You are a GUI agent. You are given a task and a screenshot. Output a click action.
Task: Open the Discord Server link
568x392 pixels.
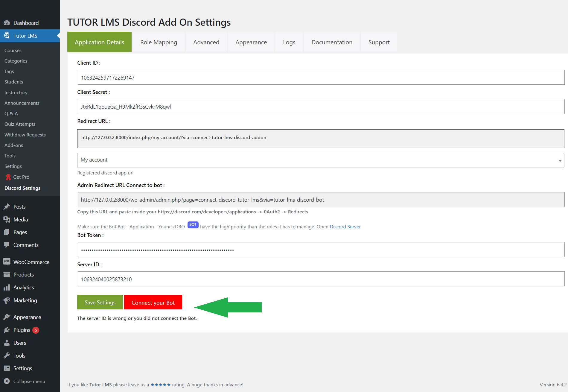[345, 227]
